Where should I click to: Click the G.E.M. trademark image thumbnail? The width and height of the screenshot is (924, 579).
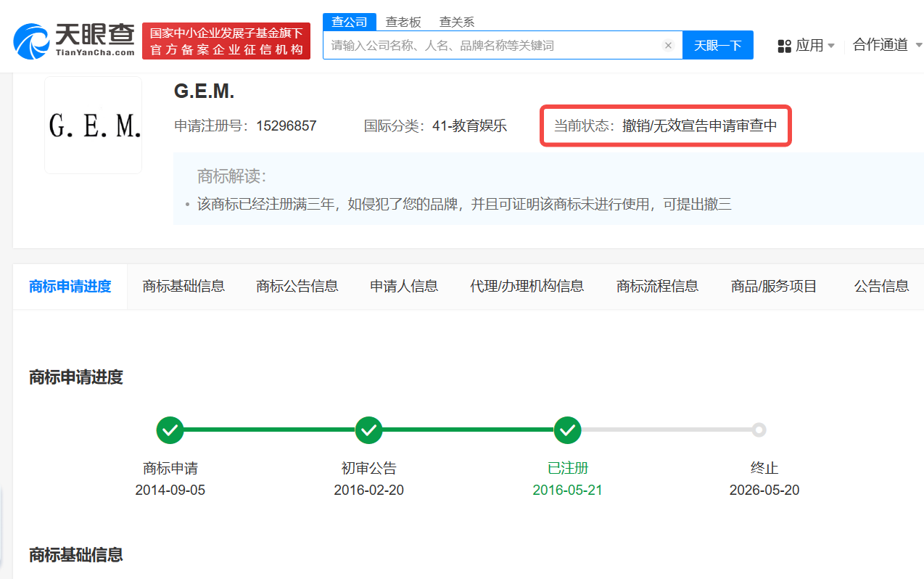pyautogui.click(x=93, y=125)
